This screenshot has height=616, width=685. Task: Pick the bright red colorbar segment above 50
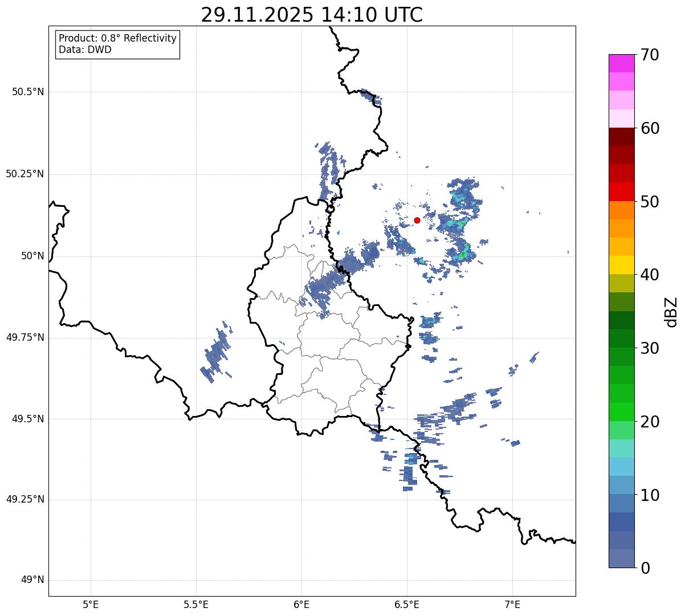pos(625,191)
